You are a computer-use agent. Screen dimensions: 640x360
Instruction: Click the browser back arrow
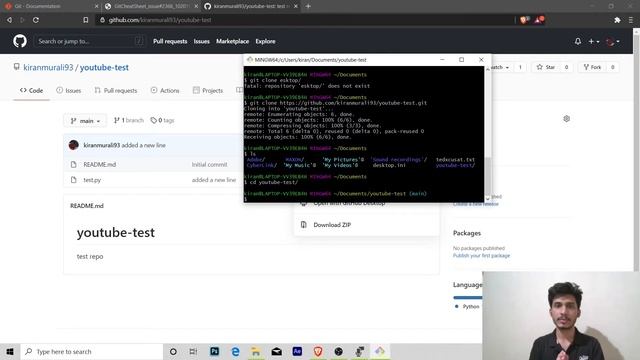click(x=9, y=20)
